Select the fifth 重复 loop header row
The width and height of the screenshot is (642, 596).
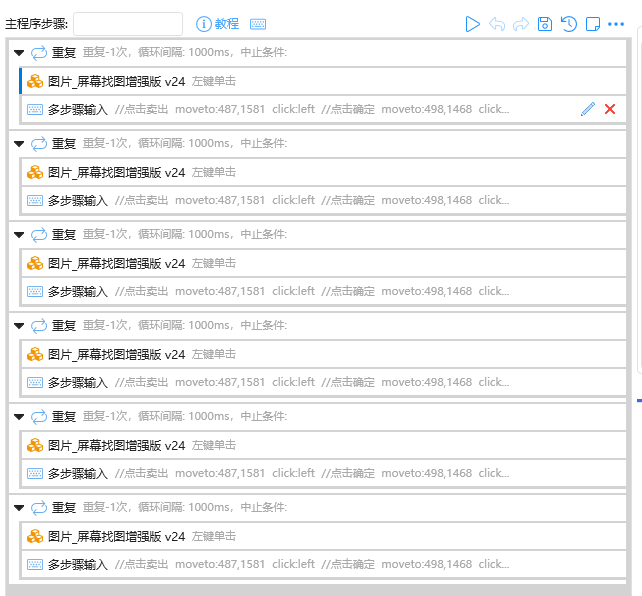pos(300,416)
